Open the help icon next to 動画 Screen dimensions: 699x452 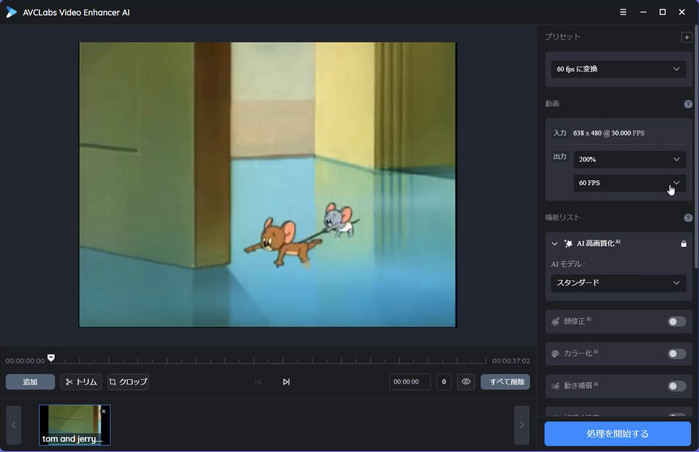688,104
